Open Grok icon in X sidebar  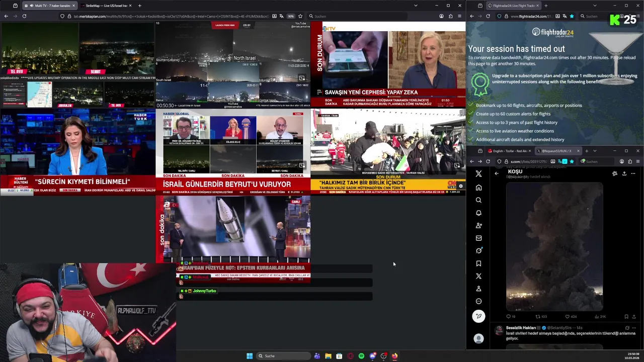(x=478, y=250)
